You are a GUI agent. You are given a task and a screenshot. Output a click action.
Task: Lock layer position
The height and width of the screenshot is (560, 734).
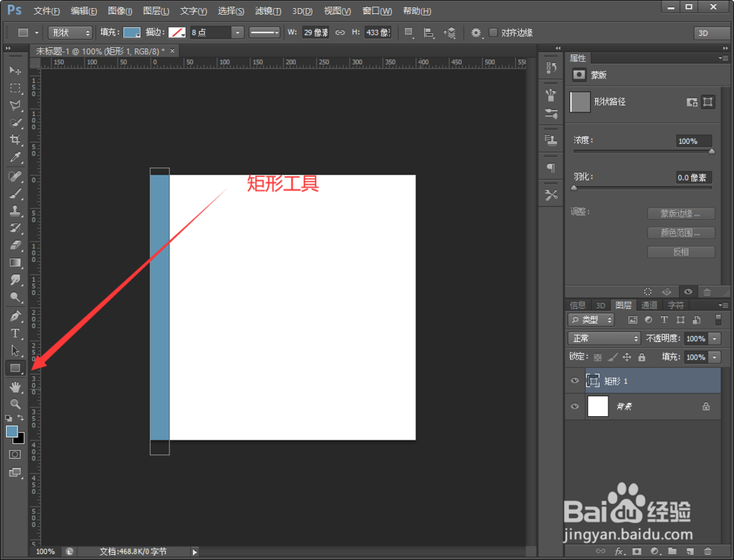point(627,357)
